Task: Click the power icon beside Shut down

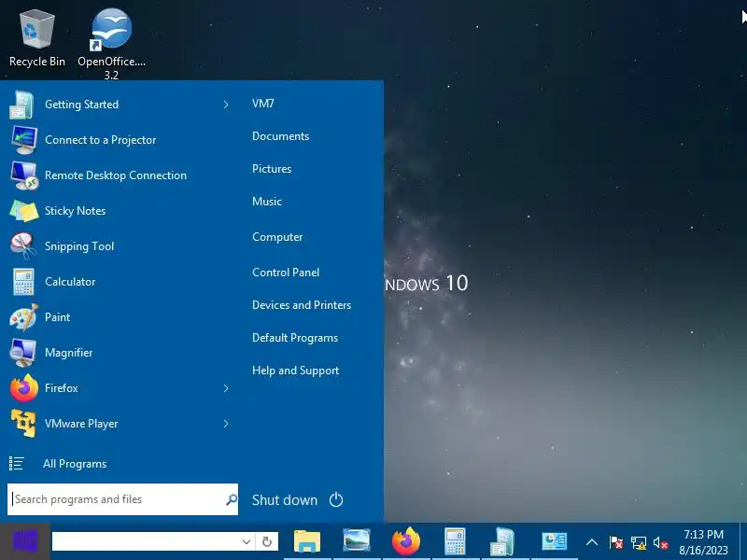Action: (336, 499)
